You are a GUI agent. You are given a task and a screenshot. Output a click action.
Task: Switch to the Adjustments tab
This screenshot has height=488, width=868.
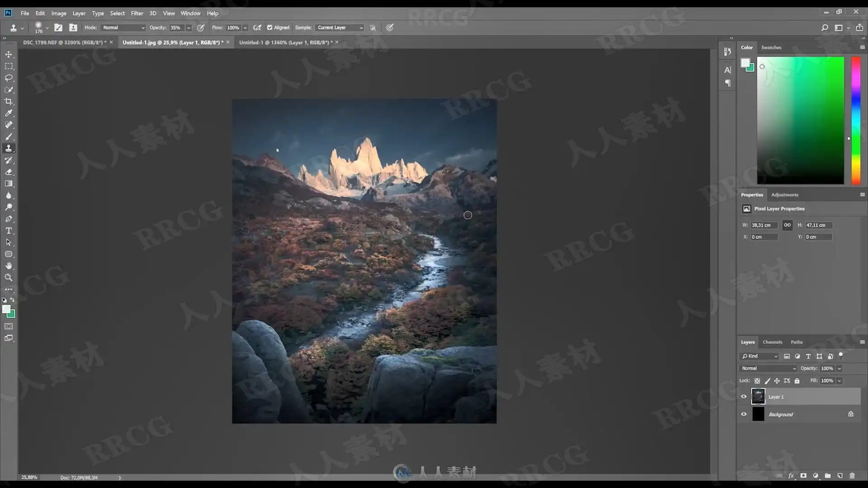coord(784,195)
